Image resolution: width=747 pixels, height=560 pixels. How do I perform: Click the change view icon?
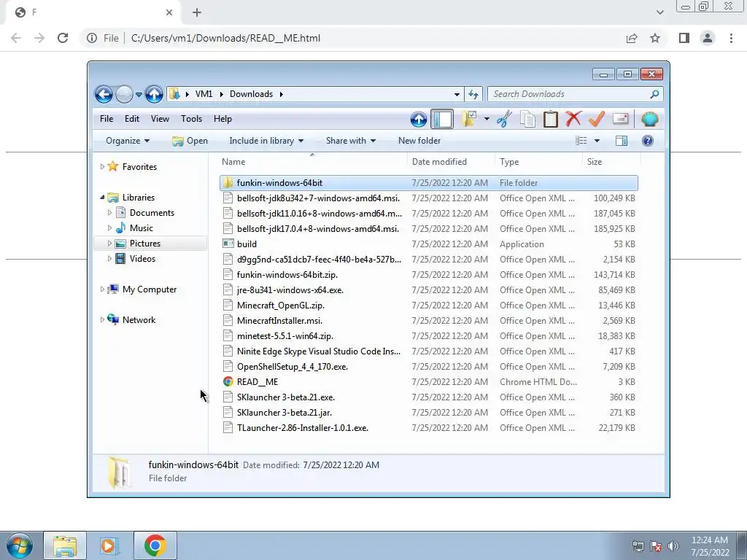pos(581,141)
